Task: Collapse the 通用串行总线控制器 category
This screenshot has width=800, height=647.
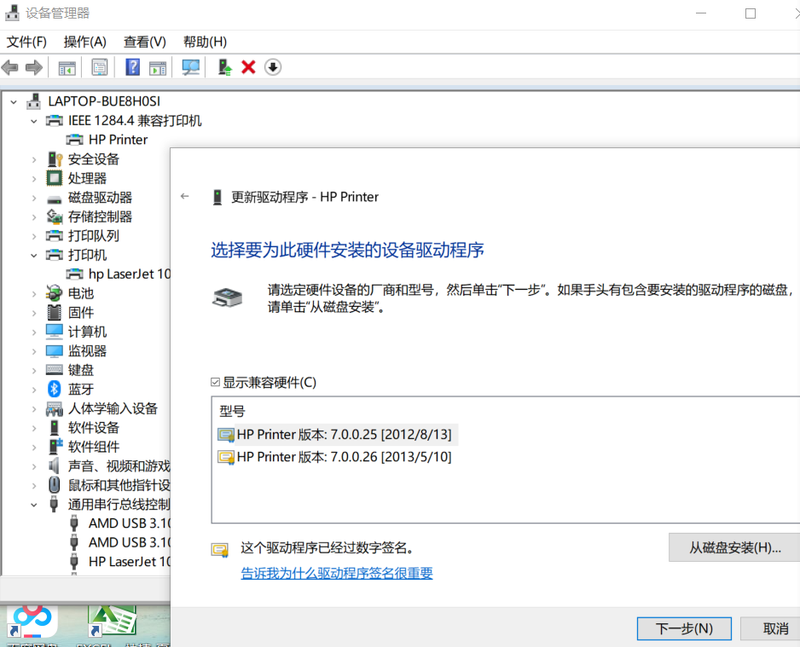Action: [34, 505]
